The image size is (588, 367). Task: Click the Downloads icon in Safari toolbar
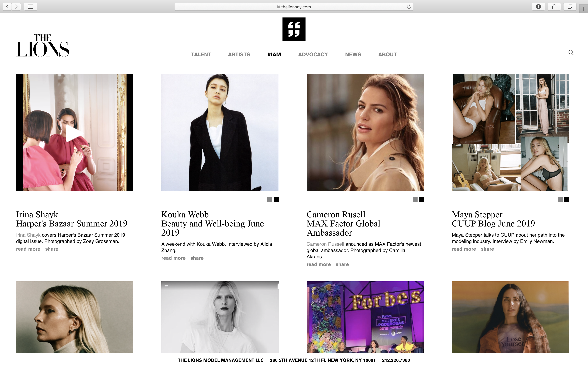point(538,7)
